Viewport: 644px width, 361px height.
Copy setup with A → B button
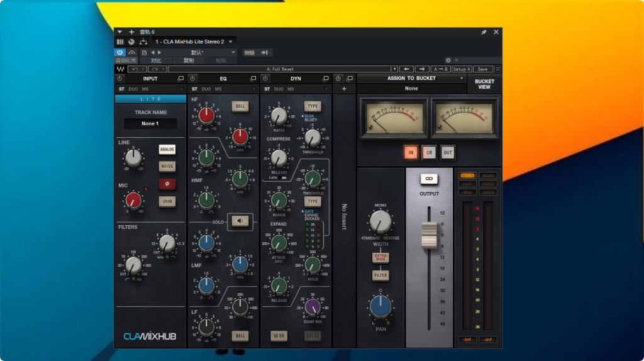click(x=441, y=69)
